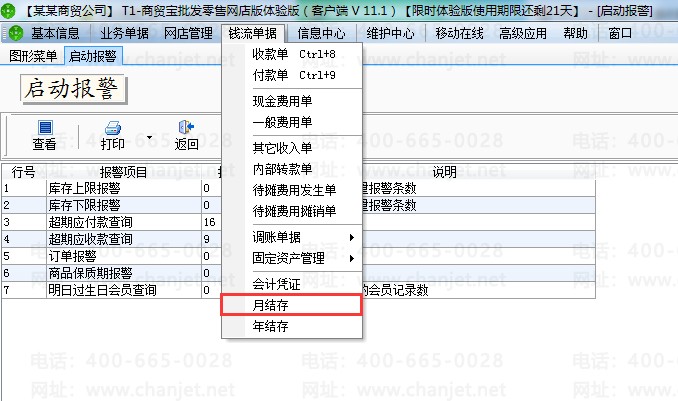The height and width of the screenshot is (401, 678).
Task: Switch to the 图形菜单 tab
Action: [33, 56]
